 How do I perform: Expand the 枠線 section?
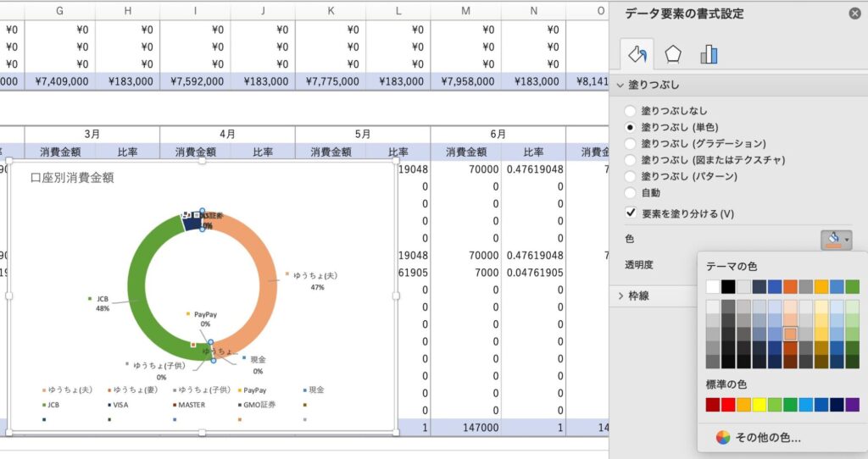(x=621, y=296)
